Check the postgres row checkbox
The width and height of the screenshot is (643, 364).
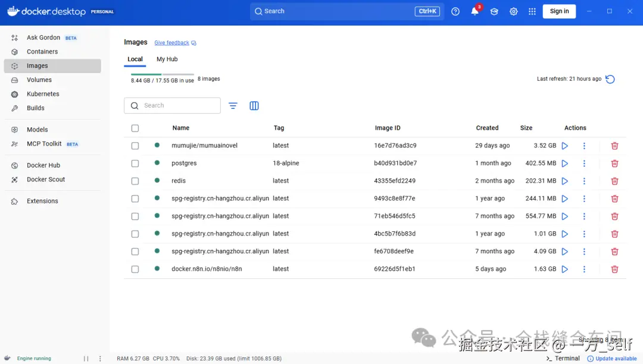tap(135, 164)
